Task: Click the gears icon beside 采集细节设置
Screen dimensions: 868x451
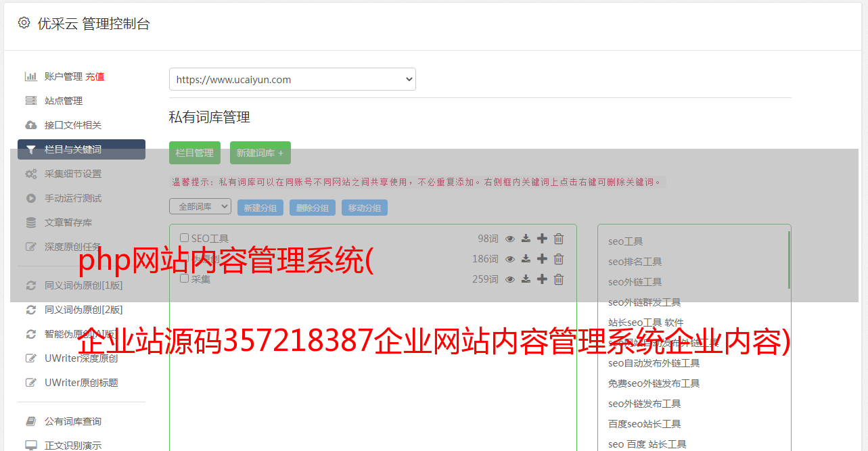Action: click(30, 174)
